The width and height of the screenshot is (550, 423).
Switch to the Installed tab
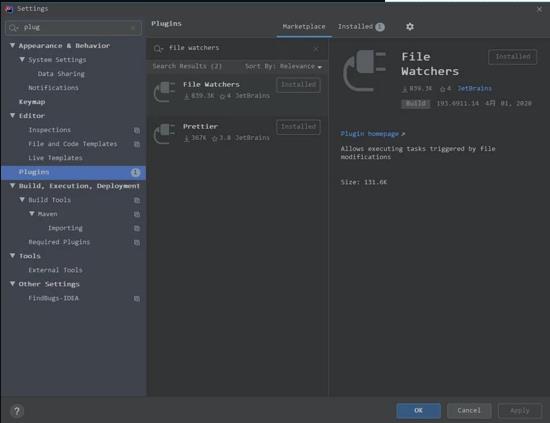coord(361,27)
